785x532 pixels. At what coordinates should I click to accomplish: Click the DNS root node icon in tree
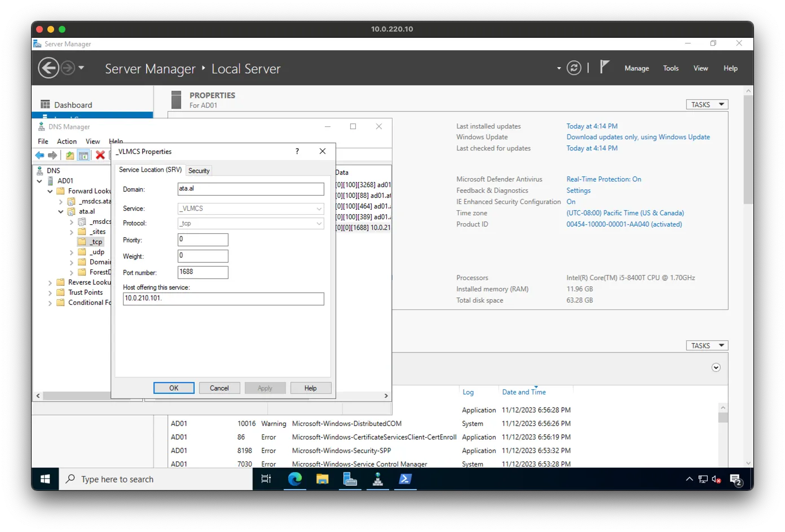coord(40,170)
